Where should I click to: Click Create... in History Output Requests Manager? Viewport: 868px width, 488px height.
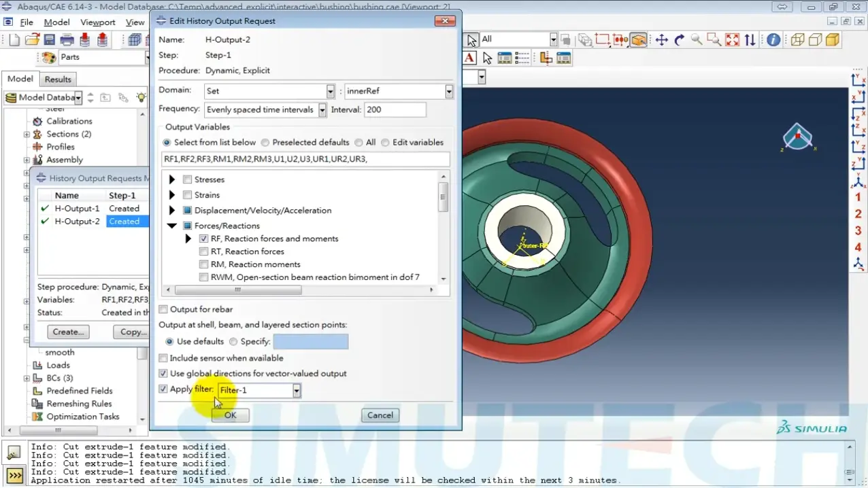tap(68, 332)
